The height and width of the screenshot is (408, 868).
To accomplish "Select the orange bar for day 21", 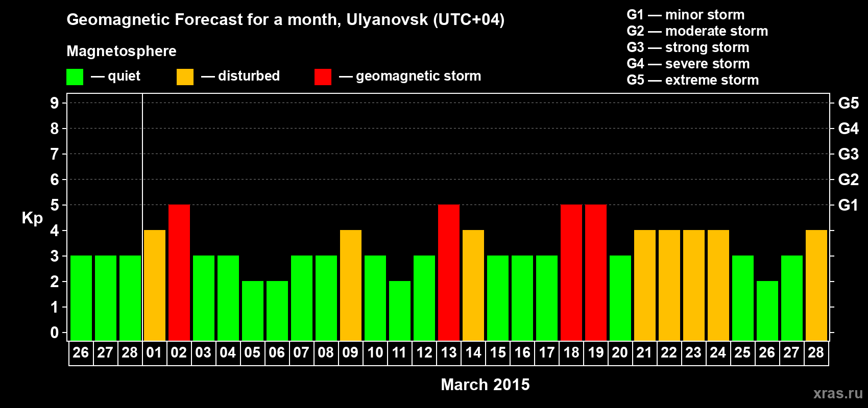I will pos(645,286).
